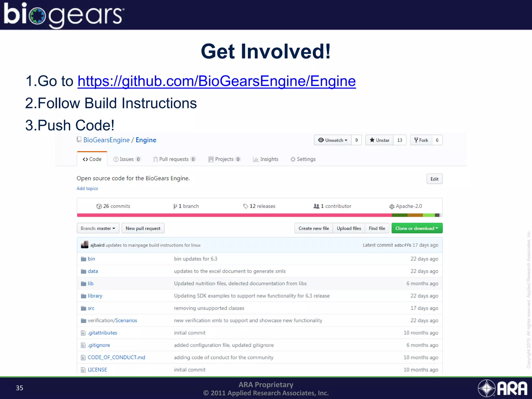Open the 'bin updates for 6.3' commit
532x399 pixels.
(x=196, y=259)
